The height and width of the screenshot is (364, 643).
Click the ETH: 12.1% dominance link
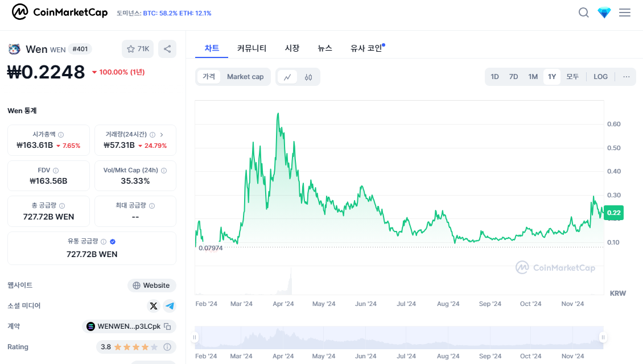(195, 13)
